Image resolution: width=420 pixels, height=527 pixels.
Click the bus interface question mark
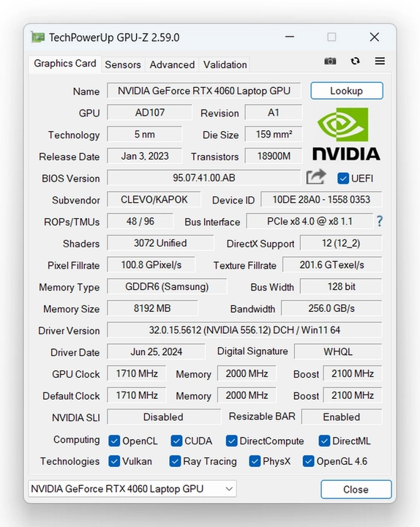[379, 221]
